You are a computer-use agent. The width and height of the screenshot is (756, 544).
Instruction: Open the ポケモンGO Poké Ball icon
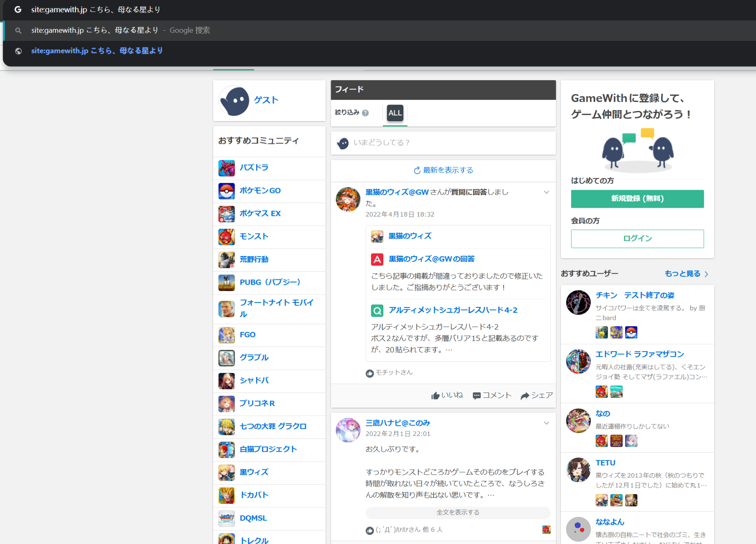click(x=227, y=191)
